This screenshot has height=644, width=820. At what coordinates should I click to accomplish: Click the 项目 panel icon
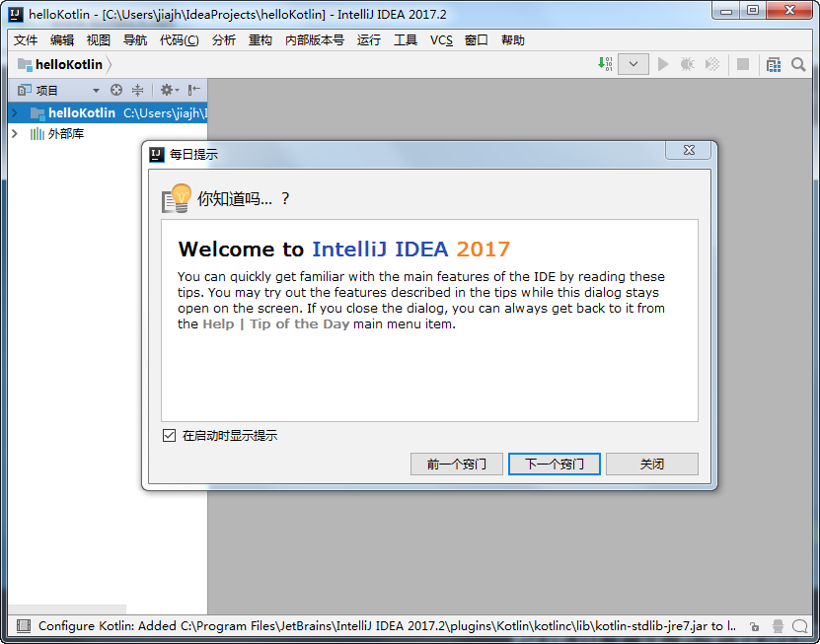24,91
